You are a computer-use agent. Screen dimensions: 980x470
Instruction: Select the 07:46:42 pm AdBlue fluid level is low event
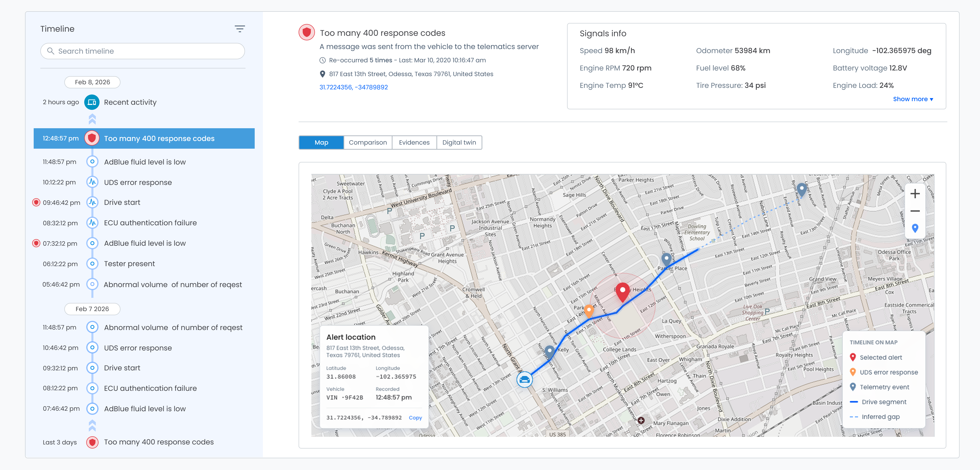144,409
